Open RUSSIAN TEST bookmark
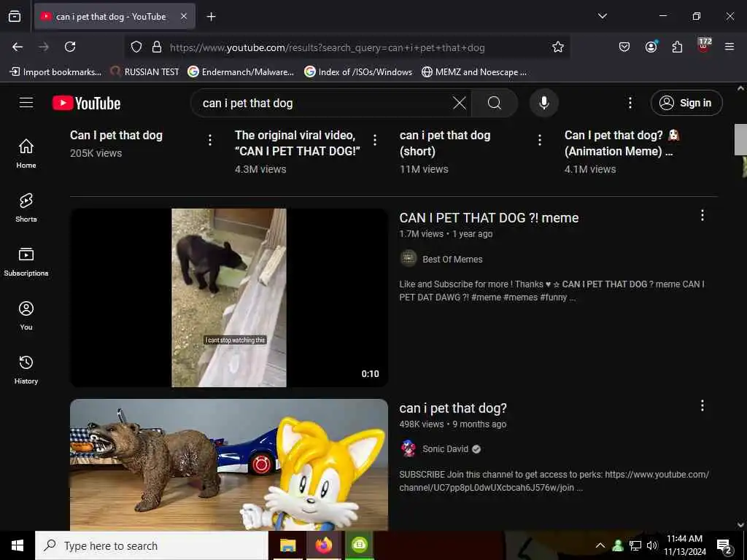Viewport: 747px width, 560px height. tap(145, 72)
